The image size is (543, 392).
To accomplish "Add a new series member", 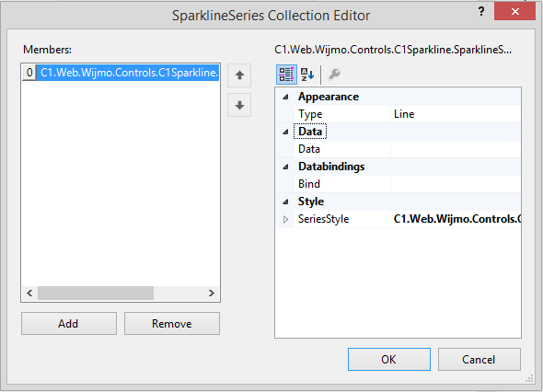I will point(69,323).
